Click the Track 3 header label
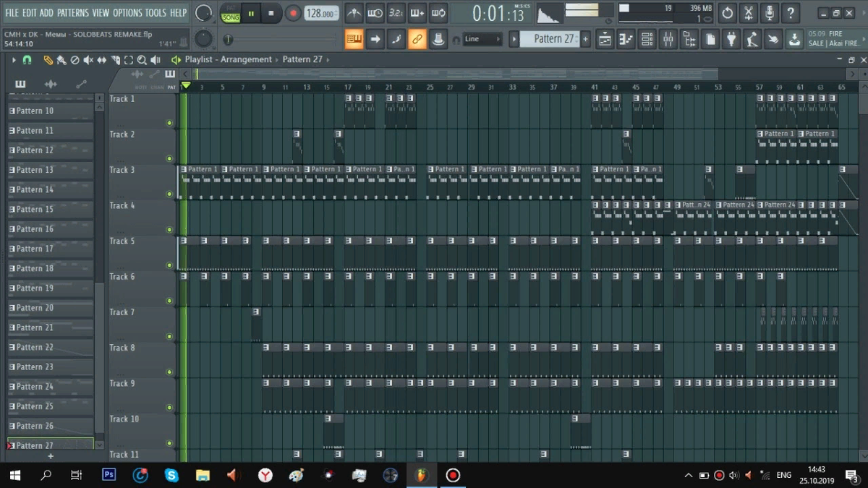The height and width of the screenshot is (488, 868). click(122, 170)
